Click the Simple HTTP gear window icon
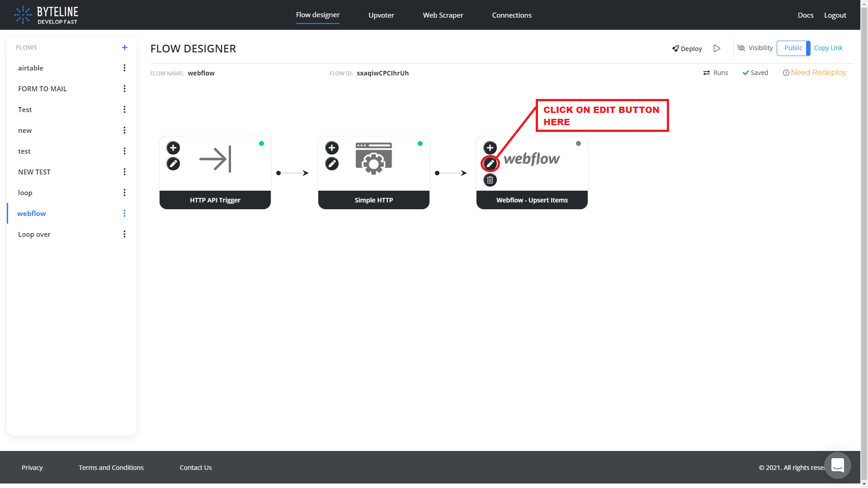 pos(374,159)
